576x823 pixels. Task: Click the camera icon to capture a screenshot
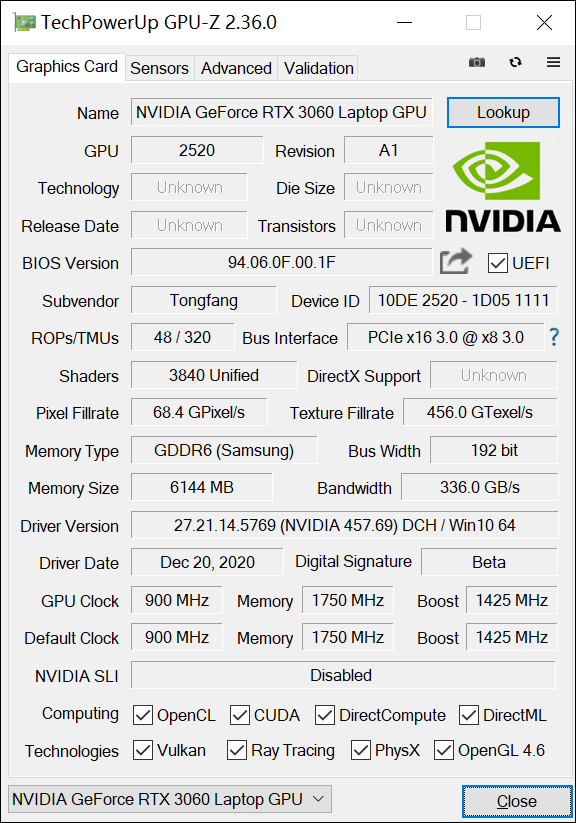[477, 61]
